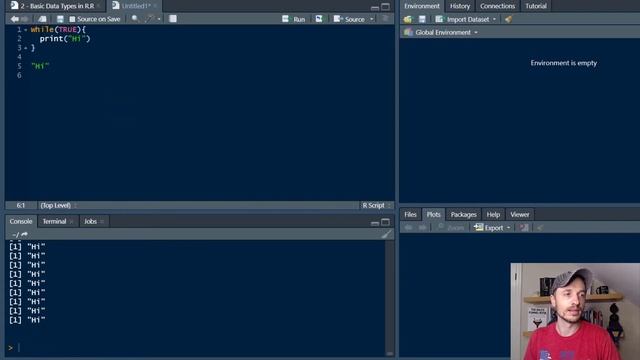Clear environment objects with broom icon

click(x=508, y=19)
